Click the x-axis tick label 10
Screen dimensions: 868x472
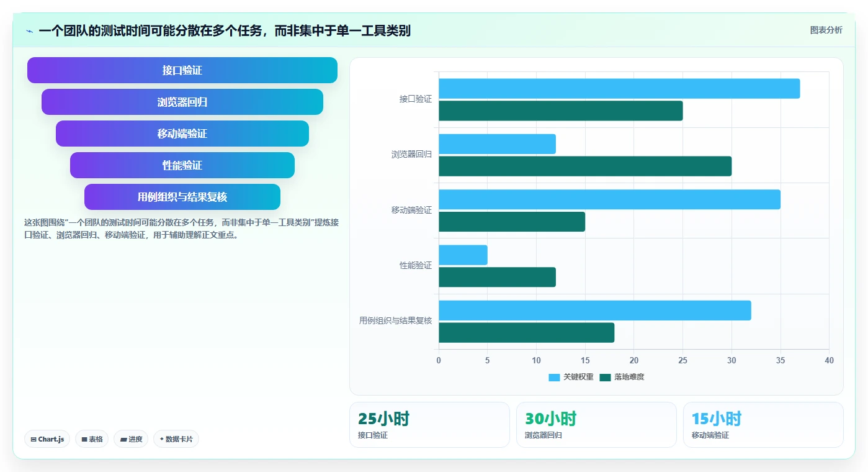pos(536,361)
